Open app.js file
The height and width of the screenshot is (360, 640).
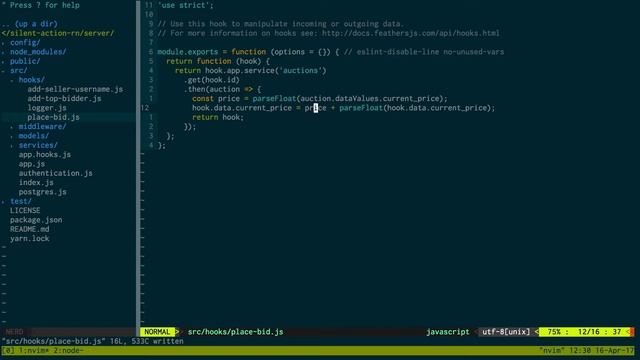32,164
